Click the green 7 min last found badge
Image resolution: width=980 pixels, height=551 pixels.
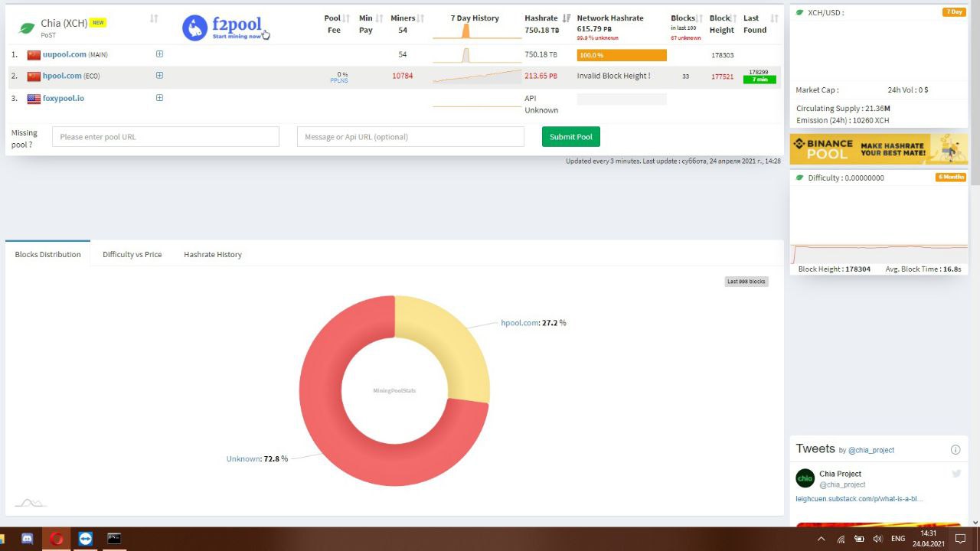click(x=759, y=80)
